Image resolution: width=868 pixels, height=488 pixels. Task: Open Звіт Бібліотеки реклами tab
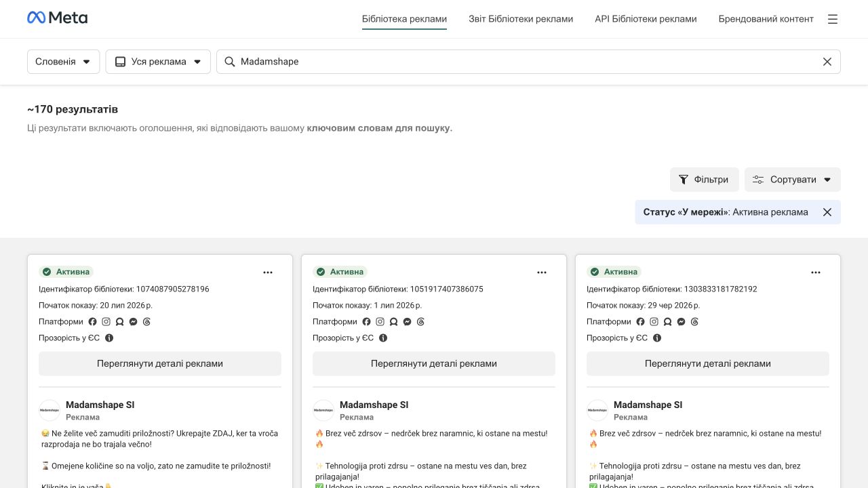[521, 19]
